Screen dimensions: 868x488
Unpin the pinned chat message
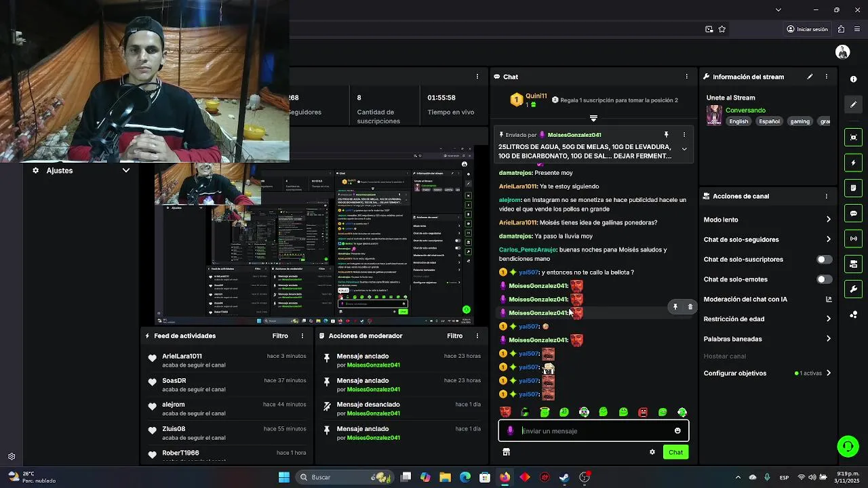click(666, 135)
